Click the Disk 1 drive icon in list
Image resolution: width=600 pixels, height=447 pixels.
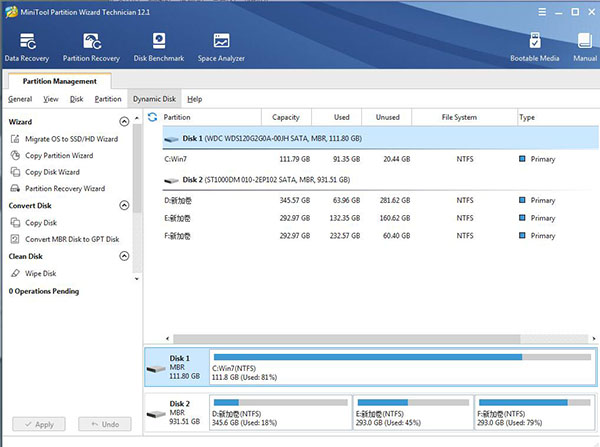click(171, 139)
